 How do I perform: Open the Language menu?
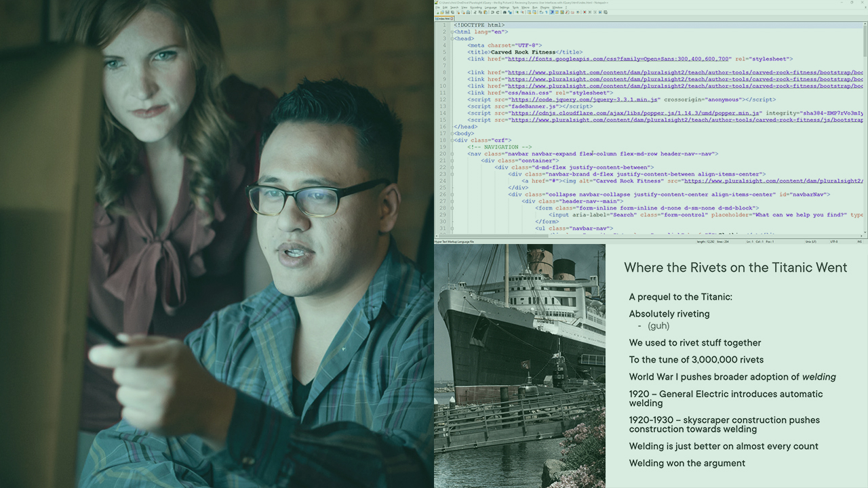click(490, 7)
